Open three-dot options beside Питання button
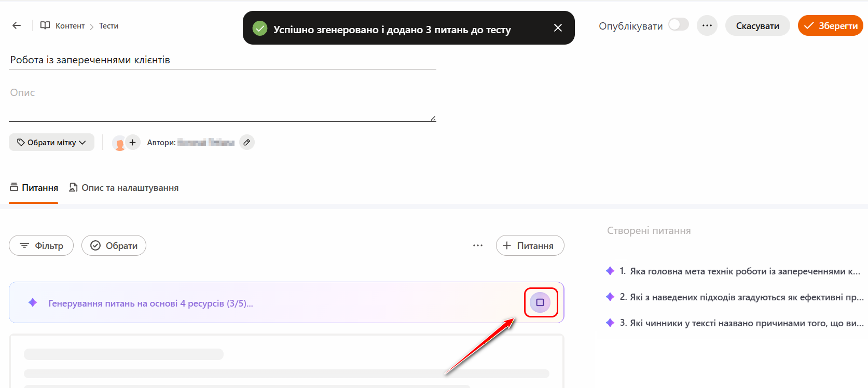The height and width of the screenshot is (388, 868). 478,245
